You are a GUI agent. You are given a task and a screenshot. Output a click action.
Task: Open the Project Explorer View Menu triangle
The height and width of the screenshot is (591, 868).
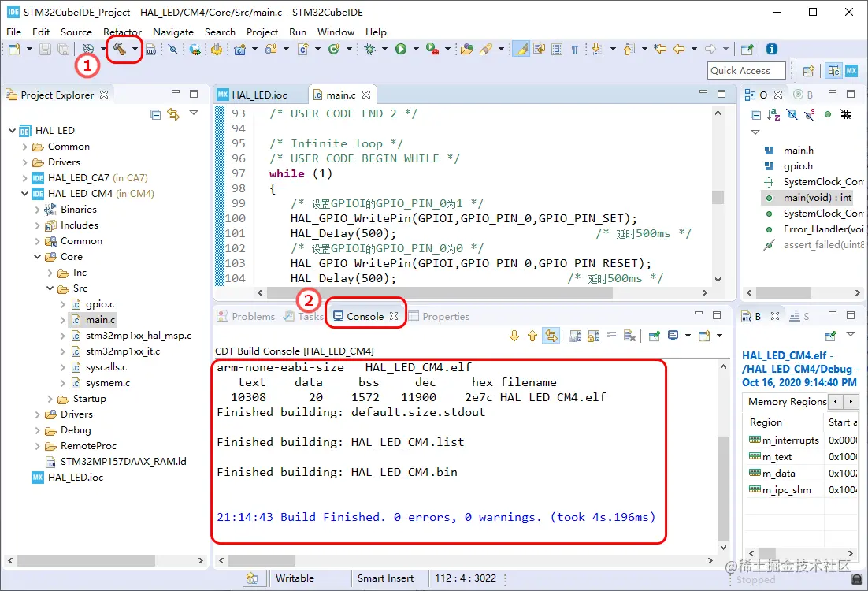point(194,113)
